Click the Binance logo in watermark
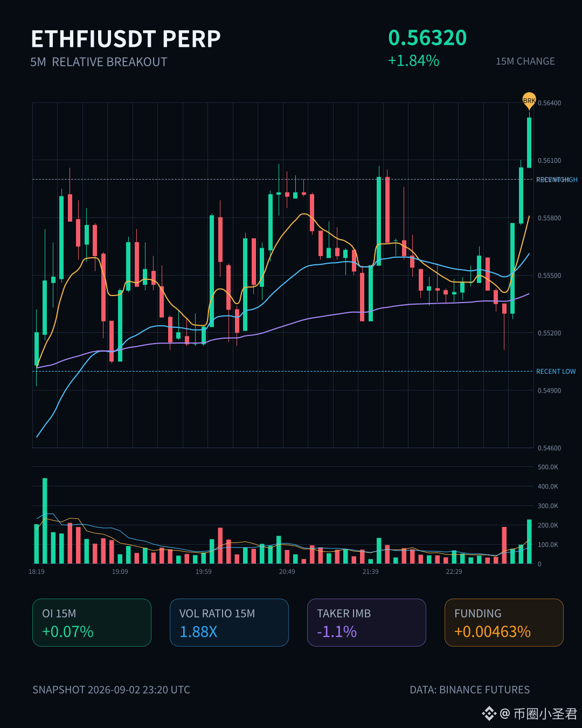The image size is (582, 728). [x=489, y=714]
